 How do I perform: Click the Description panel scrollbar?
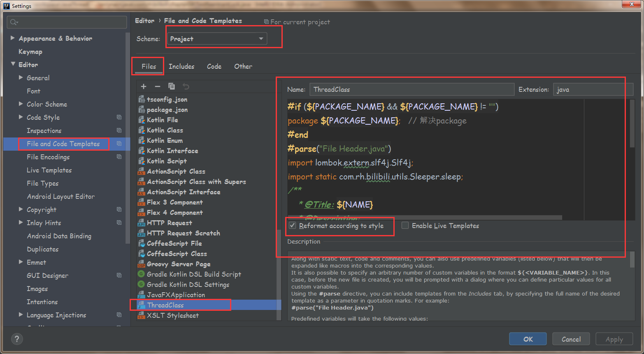(632, 260)
